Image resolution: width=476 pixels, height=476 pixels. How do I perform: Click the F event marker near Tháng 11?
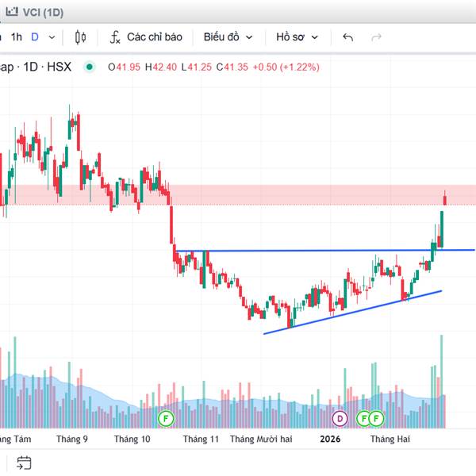point(166,419)
